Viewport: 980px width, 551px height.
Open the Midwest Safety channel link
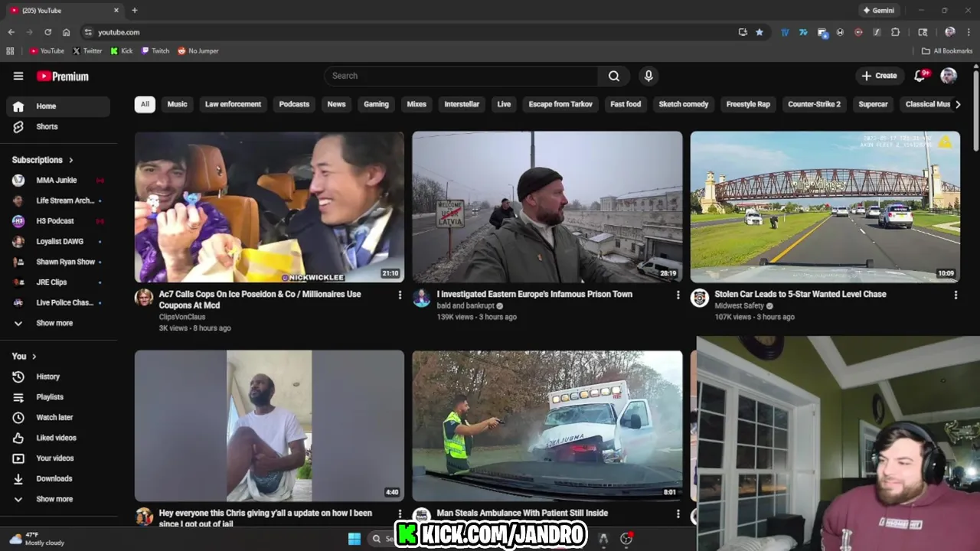(740, 305)
